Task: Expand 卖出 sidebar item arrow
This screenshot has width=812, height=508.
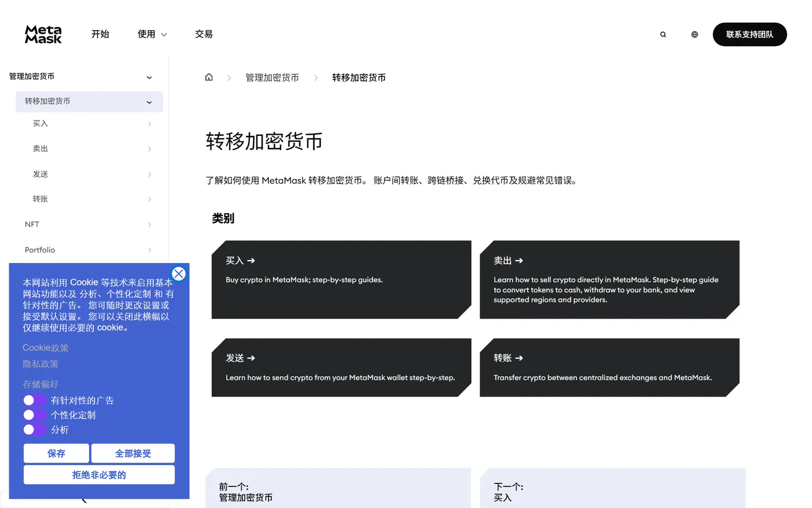Action: (x=150, y=149)
